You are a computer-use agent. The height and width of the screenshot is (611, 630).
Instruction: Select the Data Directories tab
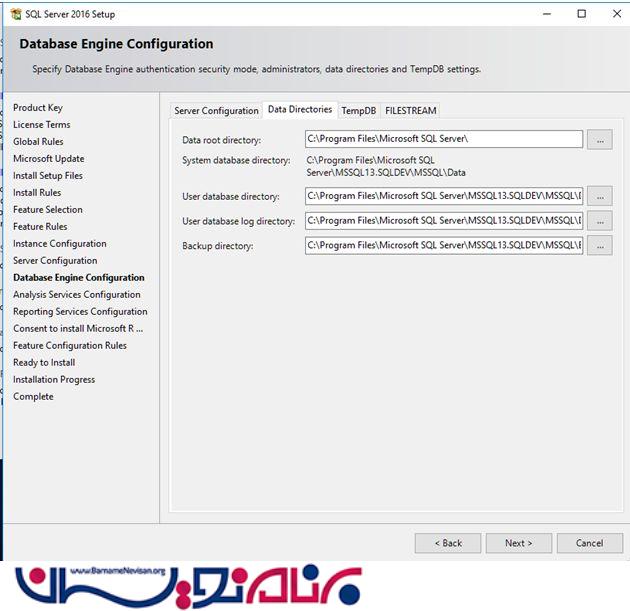pos(299,109)
